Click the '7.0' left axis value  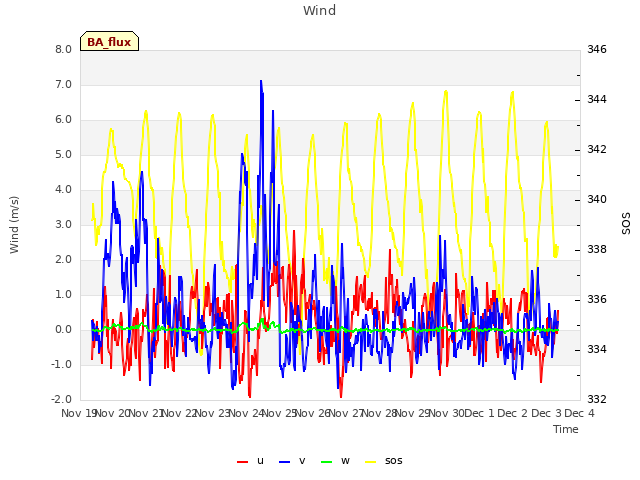tap(64, 84)
